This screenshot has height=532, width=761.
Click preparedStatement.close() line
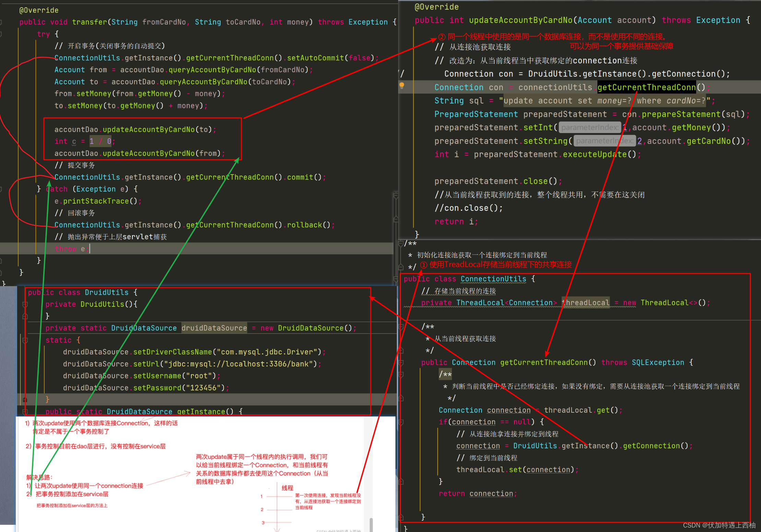tap(498, 181)
